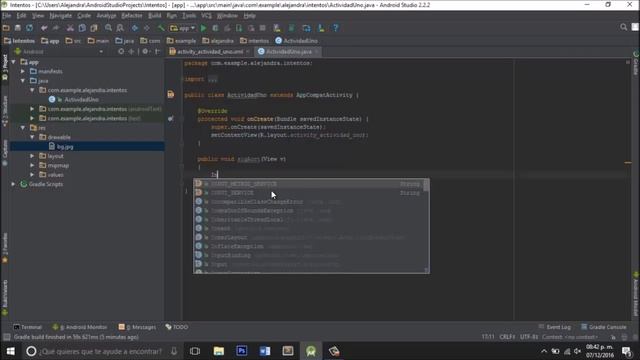Open the Gradle Console
Screen dimensions: 640x360
point(603,327)
